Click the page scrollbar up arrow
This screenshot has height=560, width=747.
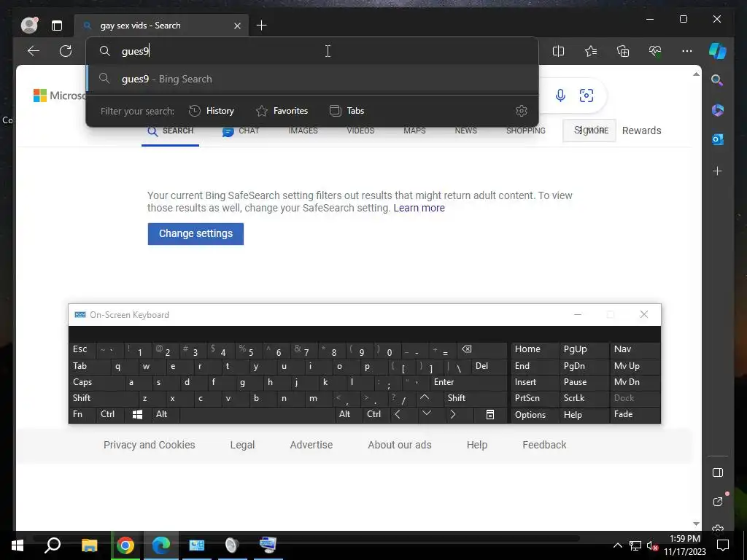[696, 74]
